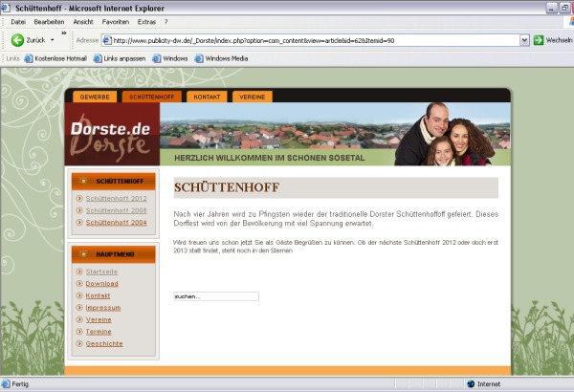Open the Extras menu
Image resolution: width=574 pixels, height=392 pixels.
point(146,22)
